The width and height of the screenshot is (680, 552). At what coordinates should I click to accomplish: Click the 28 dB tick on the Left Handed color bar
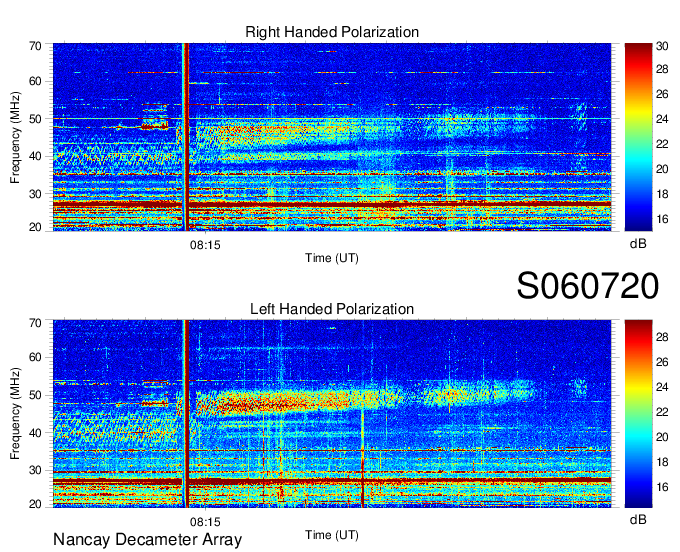click(x=662, y=337)
